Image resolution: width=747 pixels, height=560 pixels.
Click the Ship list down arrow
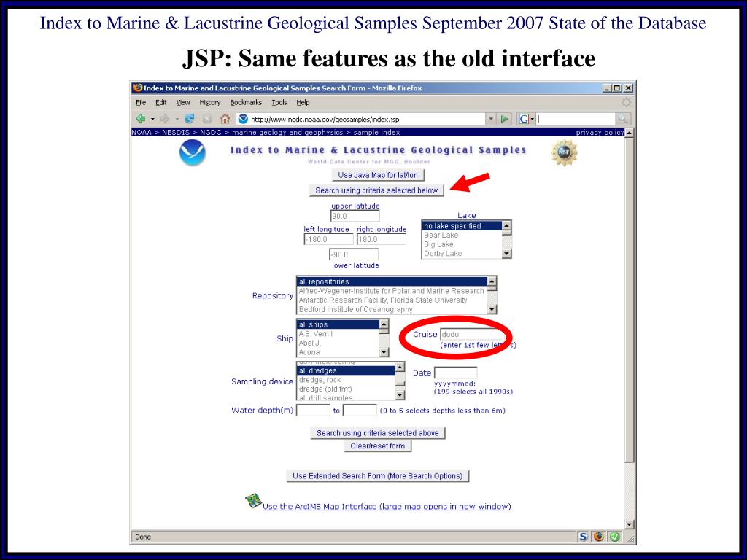pyautogui.click(x=384, y=352)
